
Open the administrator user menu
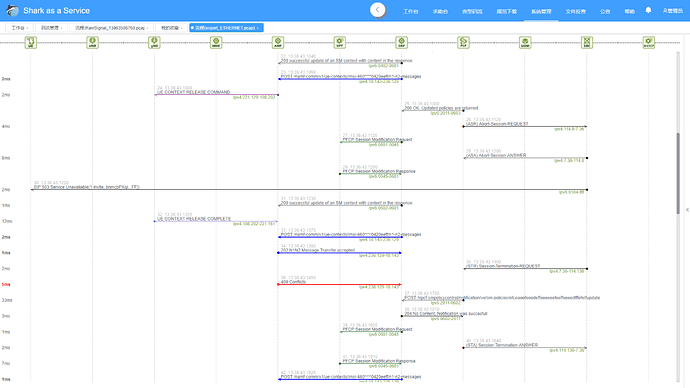672,11
